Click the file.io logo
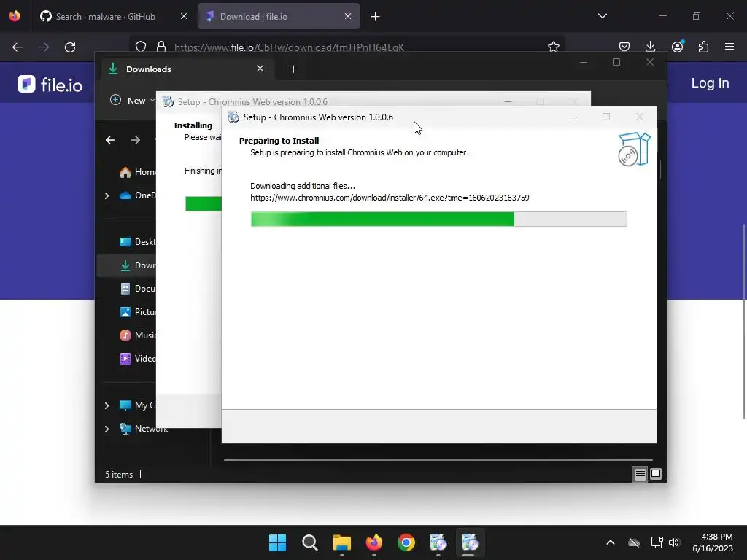 (x=50, y=85)
